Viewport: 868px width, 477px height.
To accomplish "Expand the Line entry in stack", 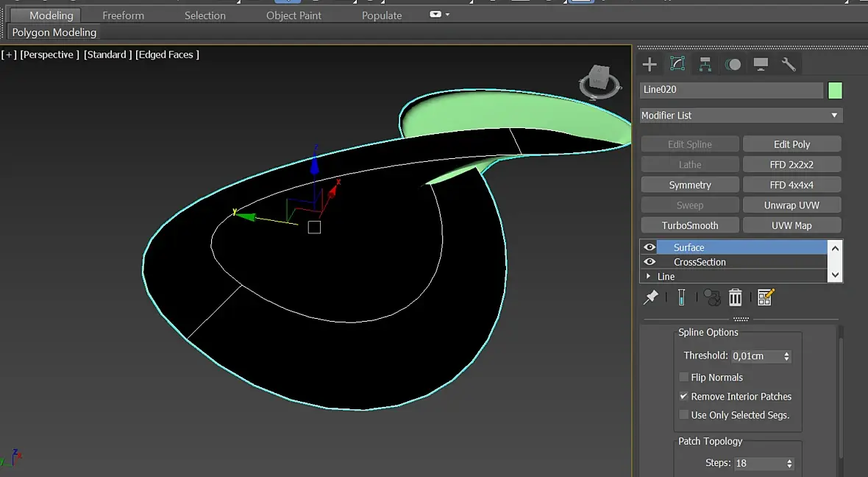I will click(x=648, y=277).
